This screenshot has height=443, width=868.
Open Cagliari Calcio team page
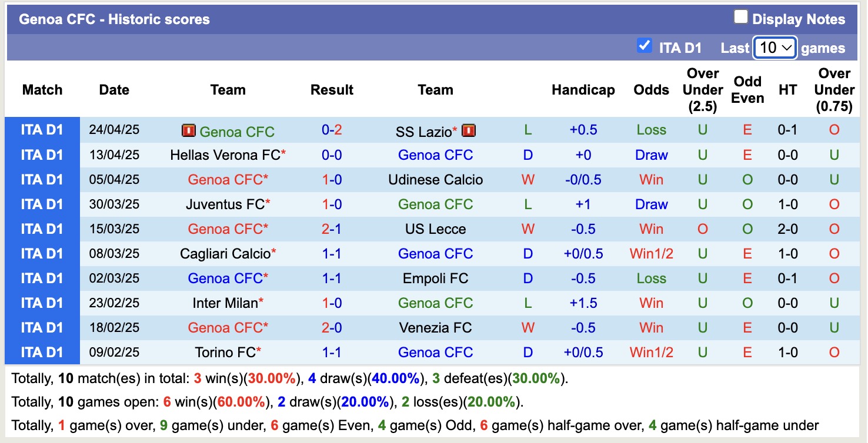[x=225, y=254]
